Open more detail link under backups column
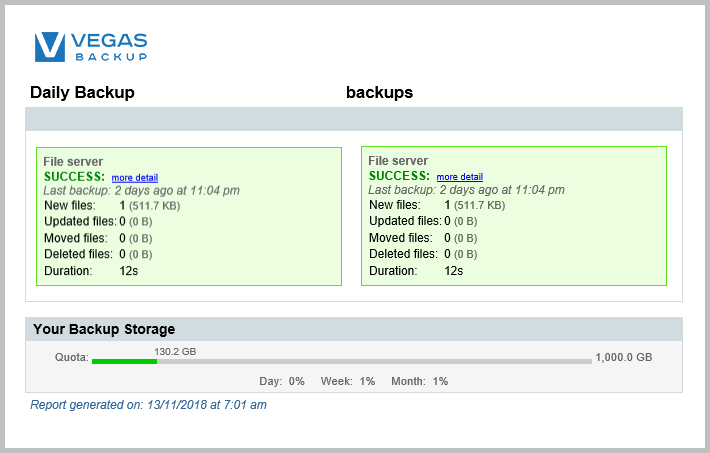710x453 pixels. pos(459,177)
